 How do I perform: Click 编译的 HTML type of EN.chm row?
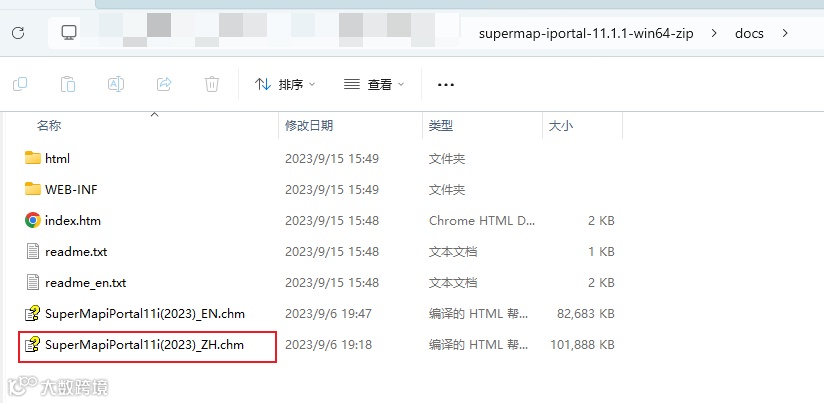479,314
